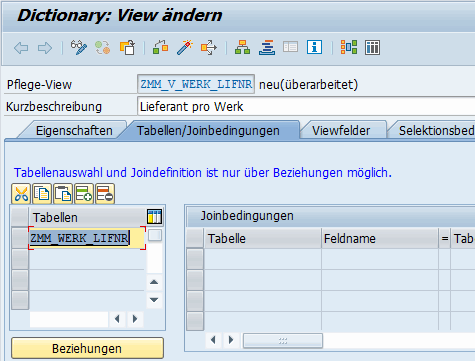Activate the view with the magic wand icon

coord(185,47)
